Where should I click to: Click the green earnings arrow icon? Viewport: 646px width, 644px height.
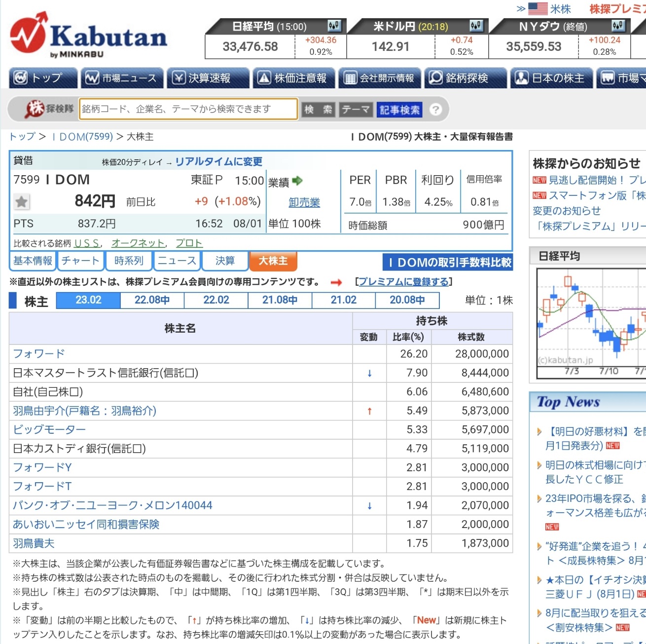point(297,181)
